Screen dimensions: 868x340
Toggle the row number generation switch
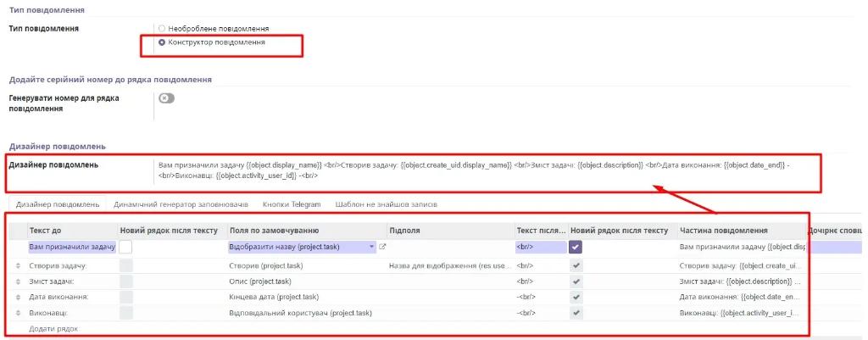pyautogui.click(x=166, y=98)
